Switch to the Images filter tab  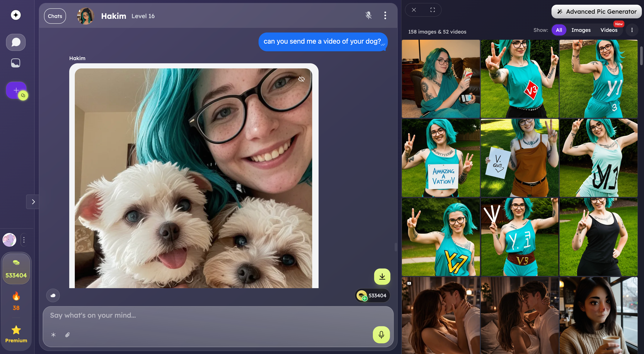point(581,30)
